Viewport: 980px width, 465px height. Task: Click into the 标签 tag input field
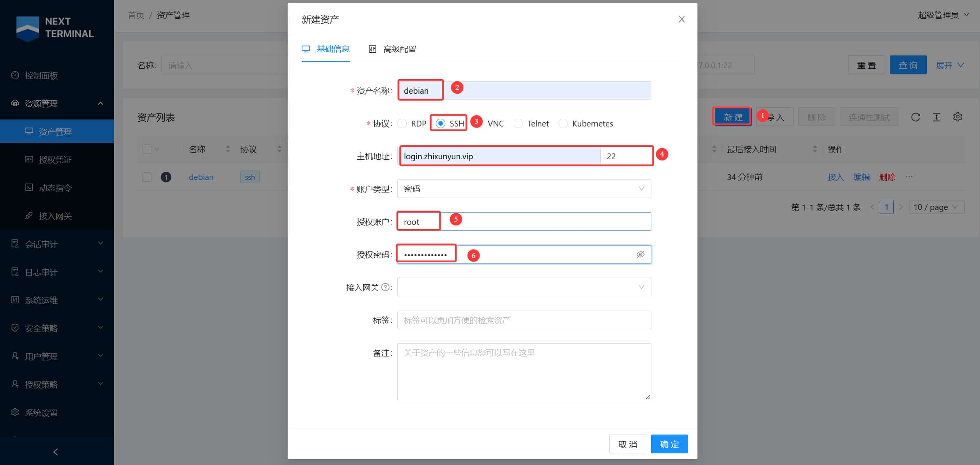point(524,320)
